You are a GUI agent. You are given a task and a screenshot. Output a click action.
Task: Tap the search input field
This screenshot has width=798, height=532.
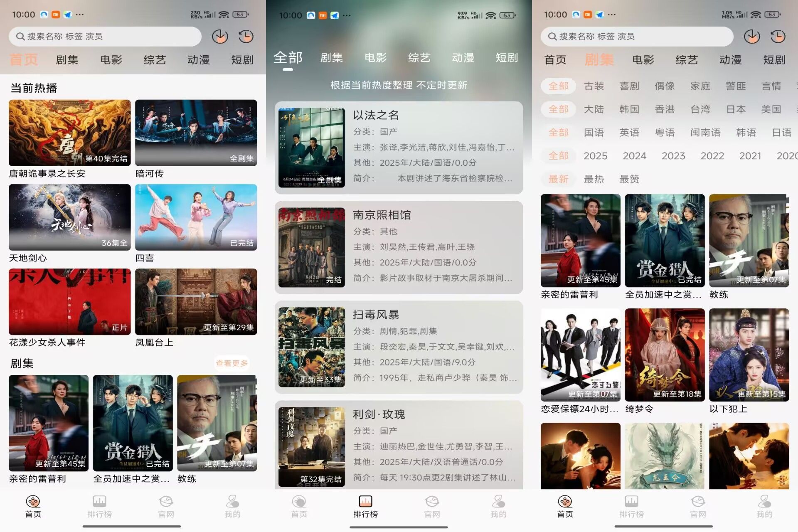click(104, 37)
